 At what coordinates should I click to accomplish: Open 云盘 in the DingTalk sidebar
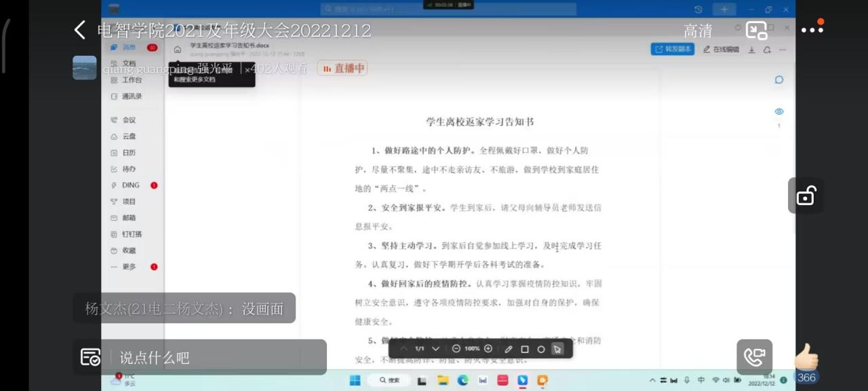[129, 136]
